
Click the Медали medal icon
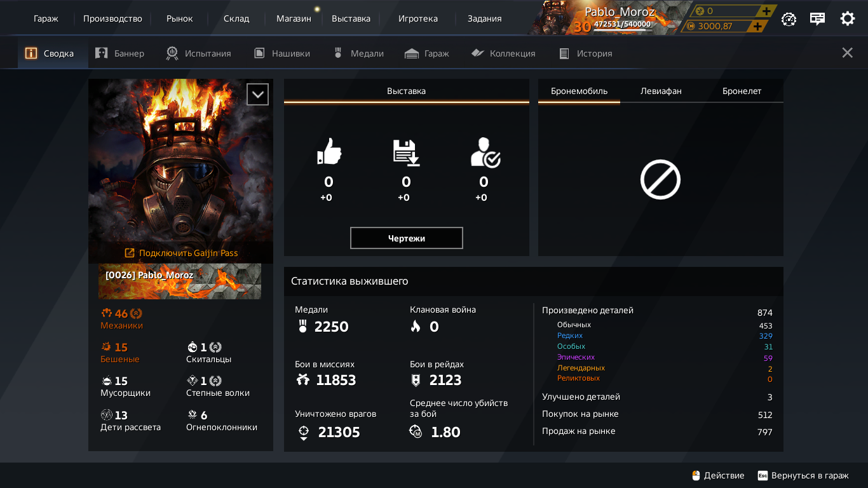(x=338, y=53)
